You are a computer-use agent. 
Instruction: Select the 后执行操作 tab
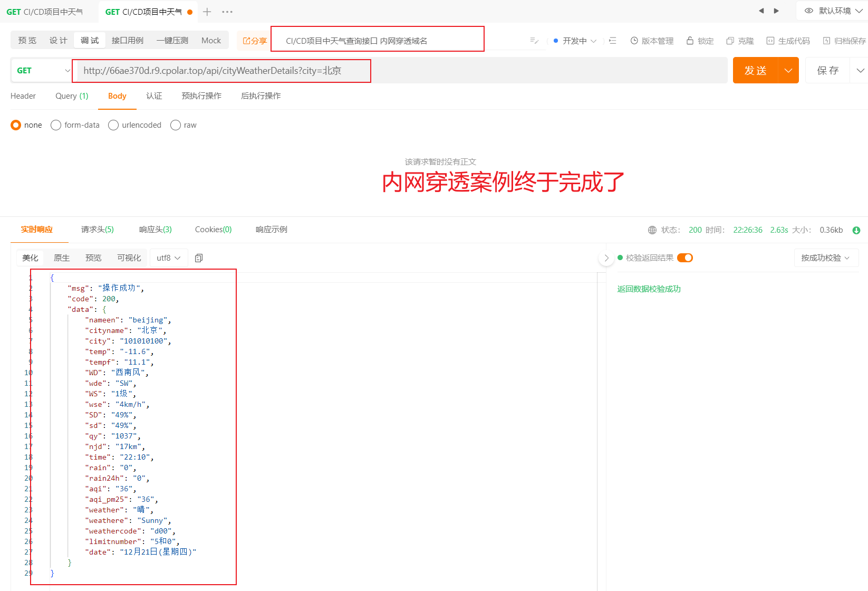[x=261, y=96]
